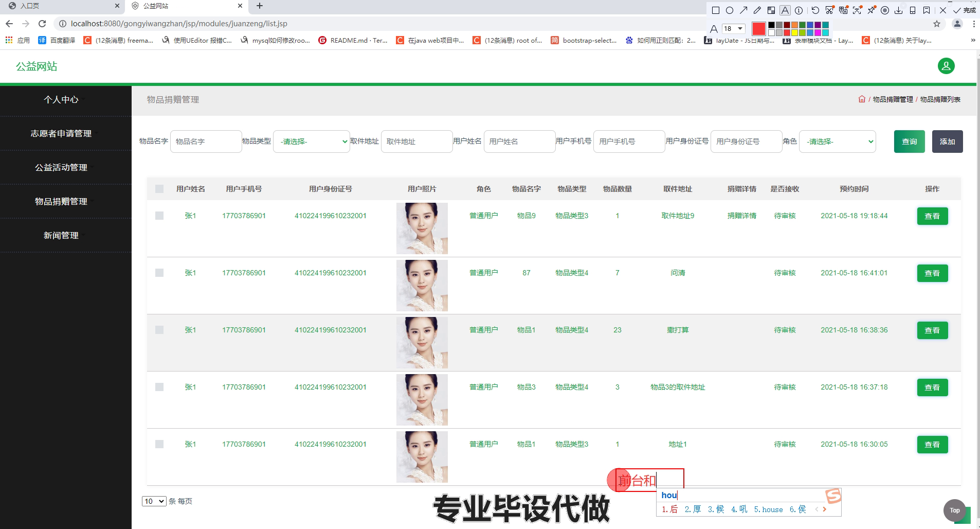Viewport: 980px width, 529px height.
Task: Click the 取件地址 input field
Action: (416, 142)
